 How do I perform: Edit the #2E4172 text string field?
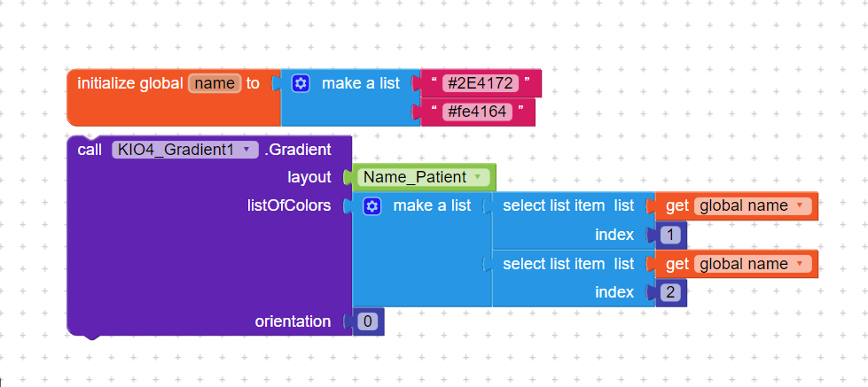pos(480,83)
